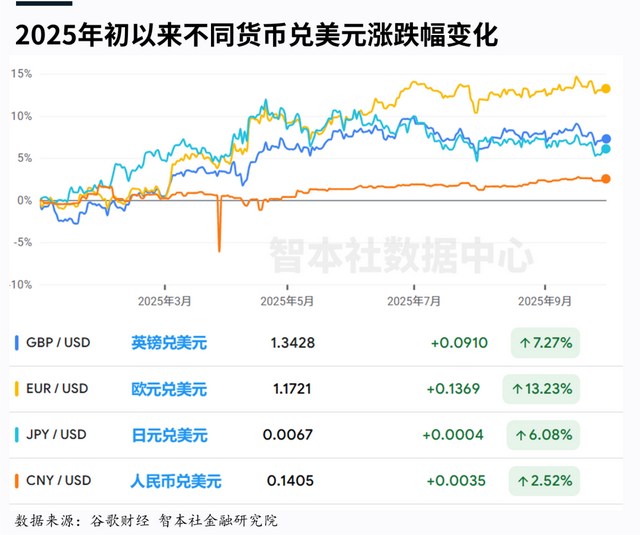Click the CNY / USD rate value 0.1405

(288, 481)
